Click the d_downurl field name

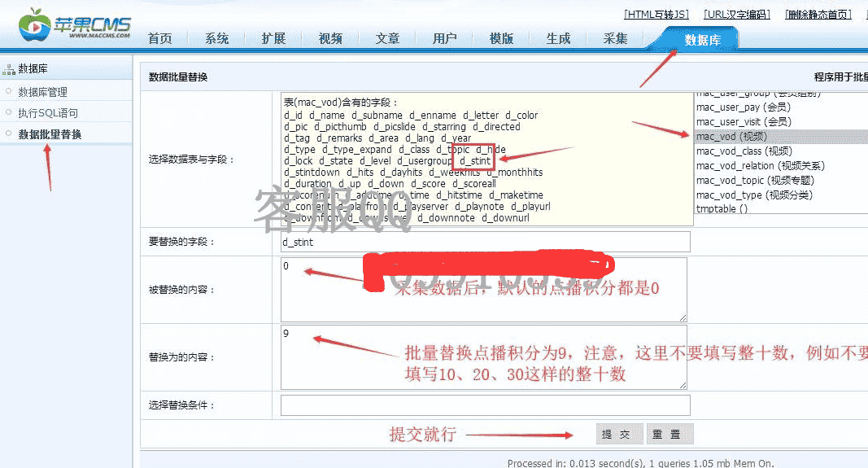pyautogui.click(x=505, y=217)
